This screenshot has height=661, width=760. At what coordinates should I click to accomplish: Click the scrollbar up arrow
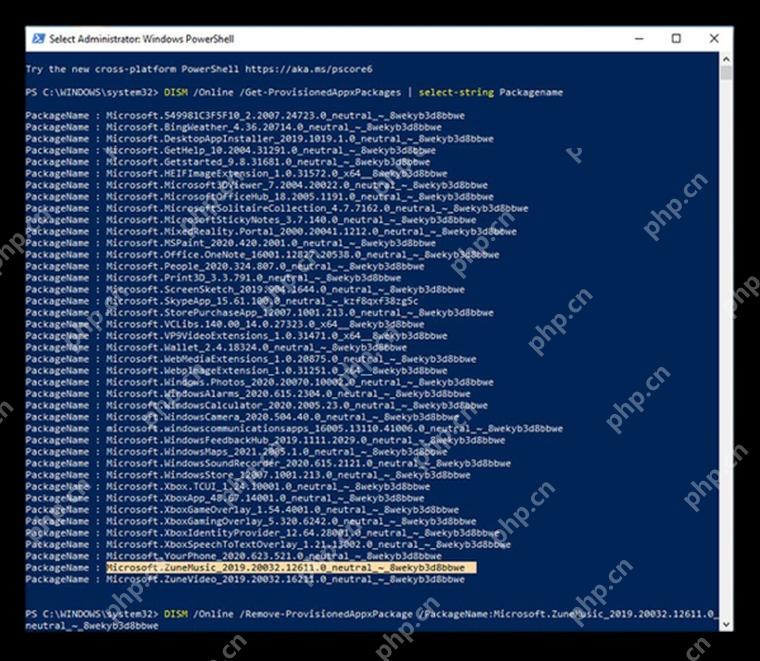(x=726, y=60)
